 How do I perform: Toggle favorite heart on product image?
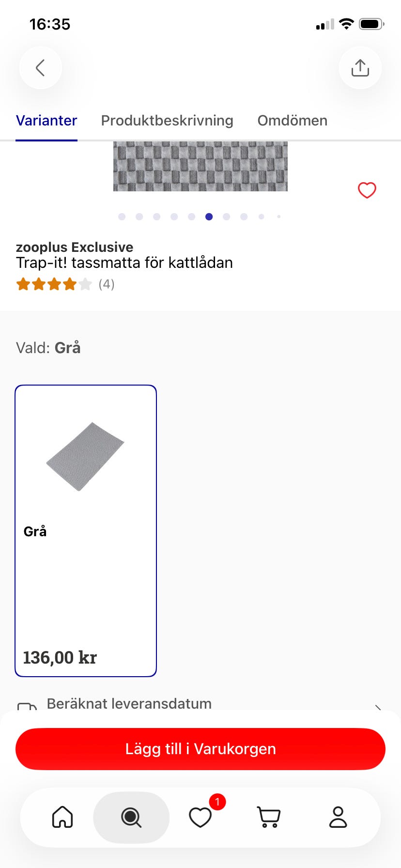(x=367, y=190)
